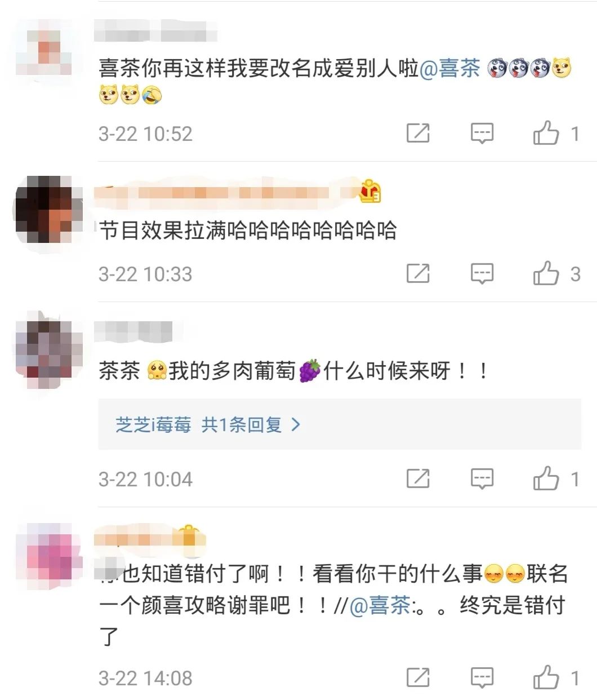Viewport: 597px width, 700px height.
Task: Reply to the 节目效果拉满 comment
Action: 482,274
